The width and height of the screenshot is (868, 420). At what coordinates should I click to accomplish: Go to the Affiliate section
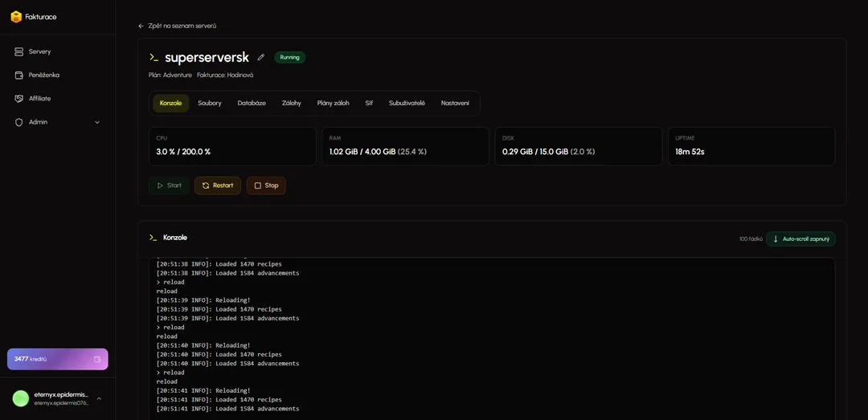click(x=39, y=99)
